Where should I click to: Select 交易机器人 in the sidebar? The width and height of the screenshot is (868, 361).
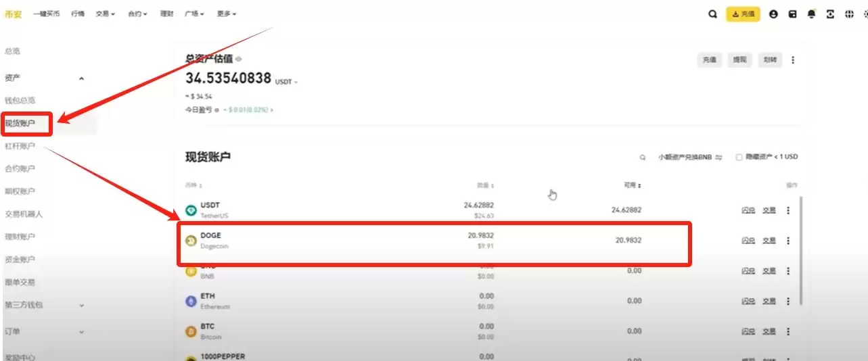click(24, 214)
